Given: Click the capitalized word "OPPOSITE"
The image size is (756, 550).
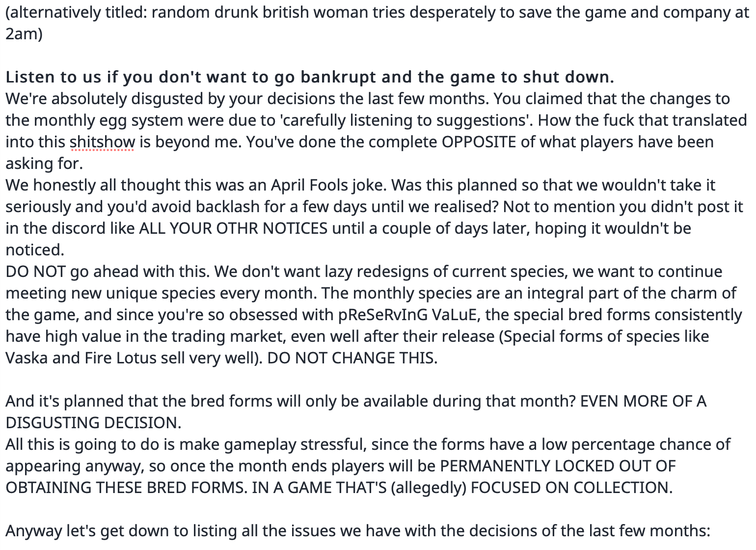Looking at the screenshot, I should [x=479, y=142].
